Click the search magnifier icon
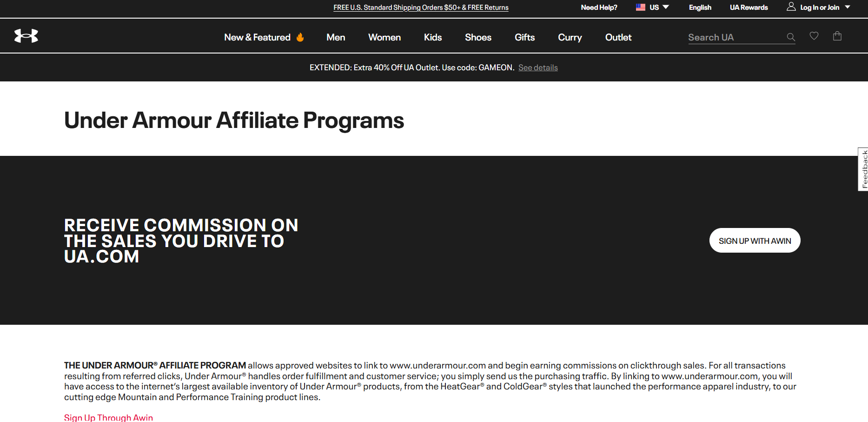Screen dimensions: 868x422 pyautogui.click(x=790, y=37)
